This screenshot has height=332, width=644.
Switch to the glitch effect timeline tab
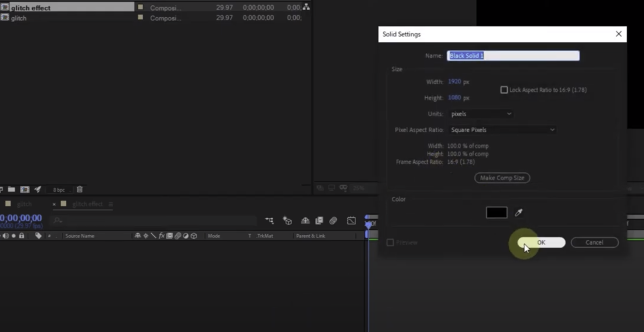pyautogui.click(x=87, y=204)
